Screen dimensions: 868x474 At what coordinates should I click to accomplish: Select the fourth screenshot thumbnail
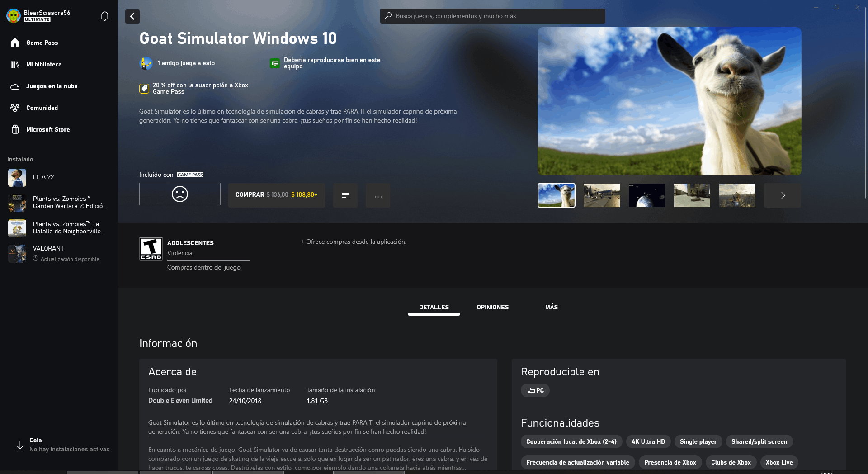coord(692,195)
